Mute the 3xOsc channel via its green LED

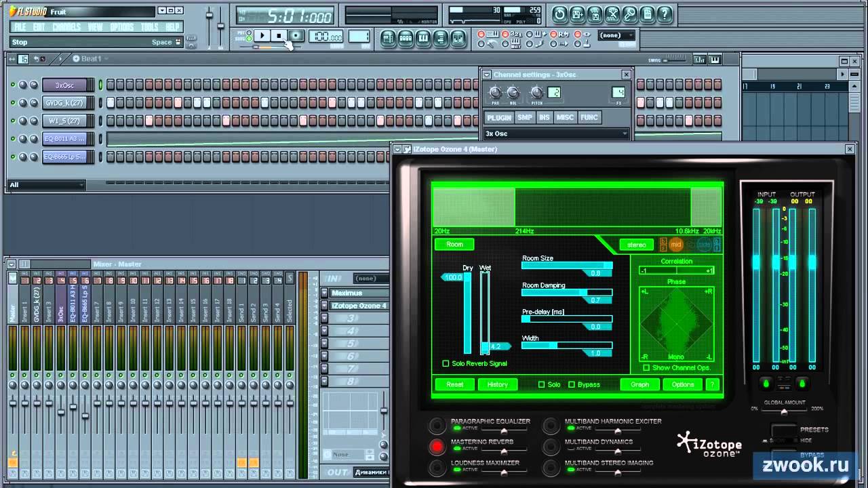coord(13,85)
